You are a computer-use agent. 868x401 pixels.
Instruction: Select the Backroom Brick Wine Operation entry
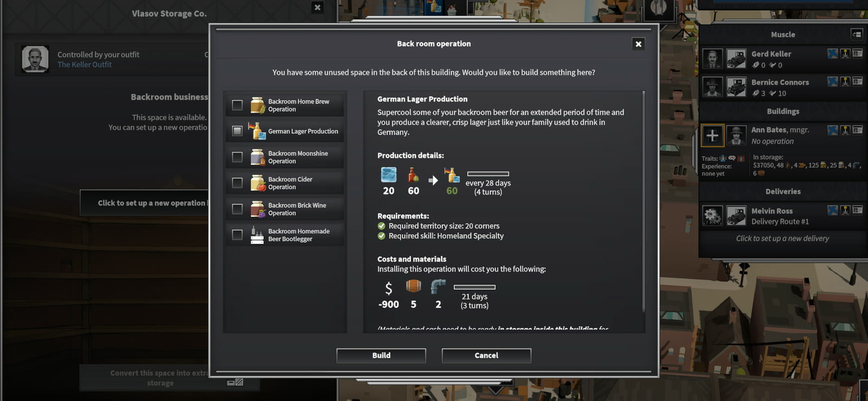(x=285, y=209)
